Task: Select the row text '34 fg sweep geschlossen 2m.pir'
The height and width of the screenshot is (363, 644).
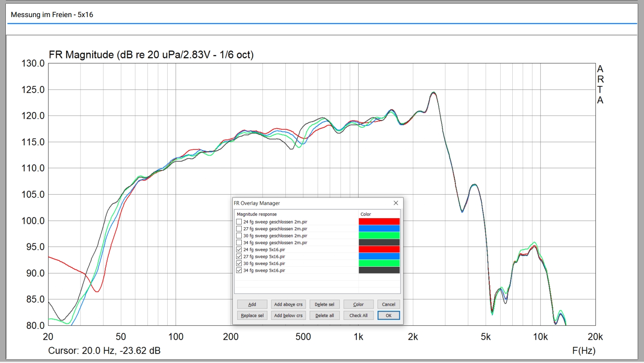Action: [275, 242]
